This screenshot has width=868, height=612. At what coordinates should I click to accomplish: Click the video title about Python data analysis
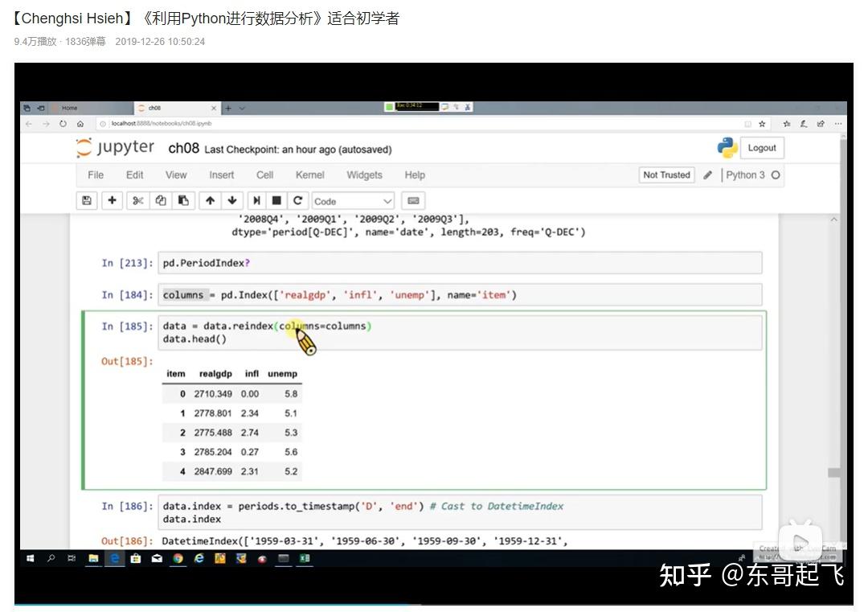tap(206, 18)
